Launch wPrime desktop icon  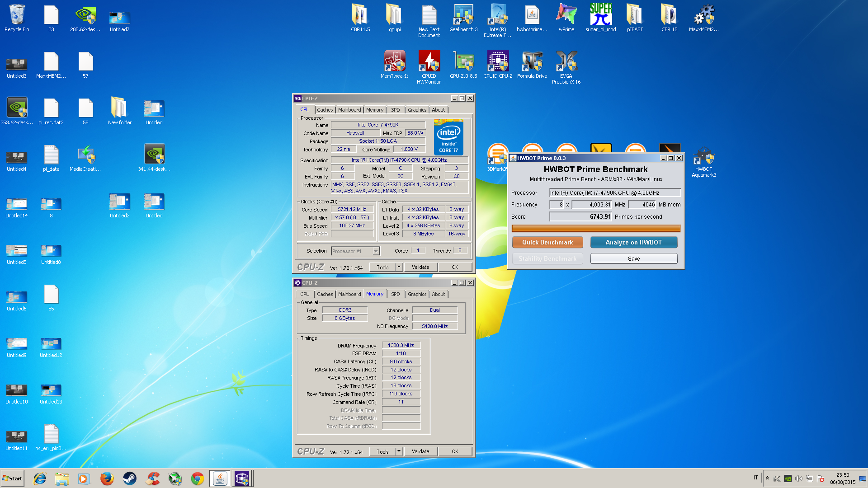click(x=566, y=19)
